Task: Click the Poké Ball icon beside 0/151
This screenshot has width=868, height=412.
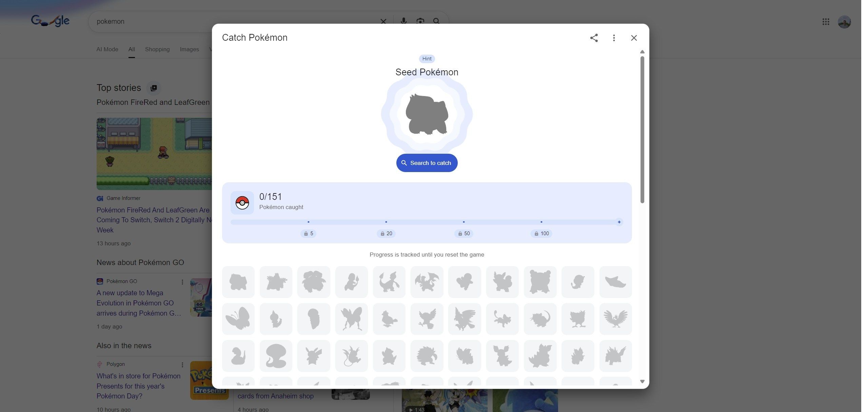Action: tap(242, 203)
